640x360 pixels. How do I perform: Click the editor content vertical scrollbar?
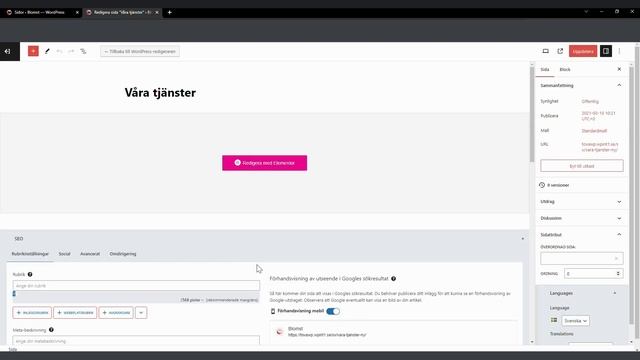[x=532, y=114]
